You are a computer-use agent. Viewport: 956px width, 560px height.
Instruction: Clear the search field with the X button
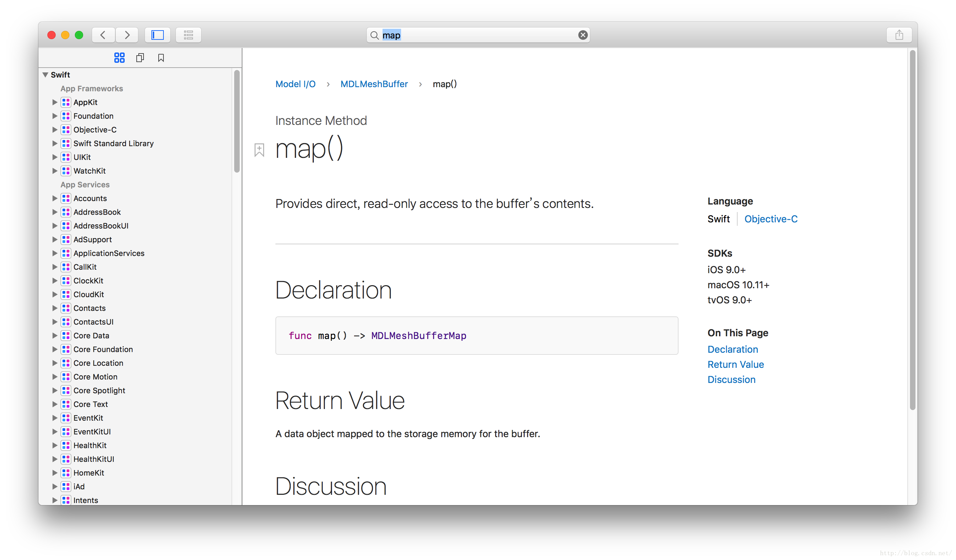583,35
